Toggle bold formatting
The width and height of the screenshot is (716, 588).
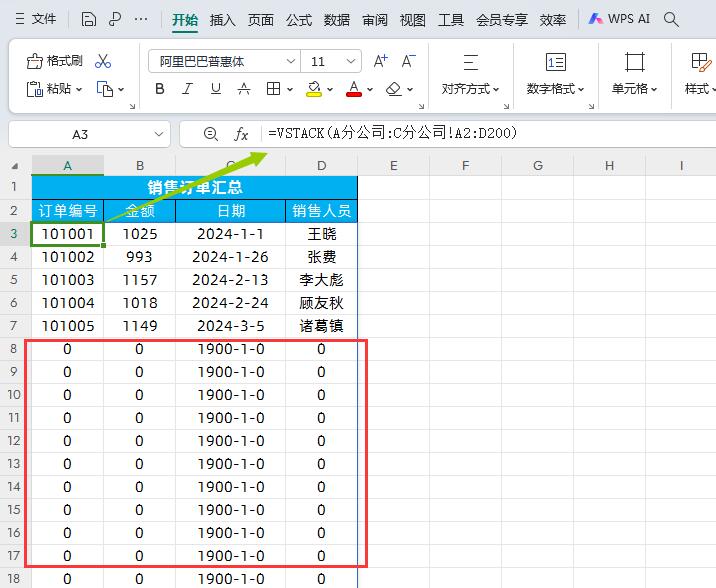point(160,89)
